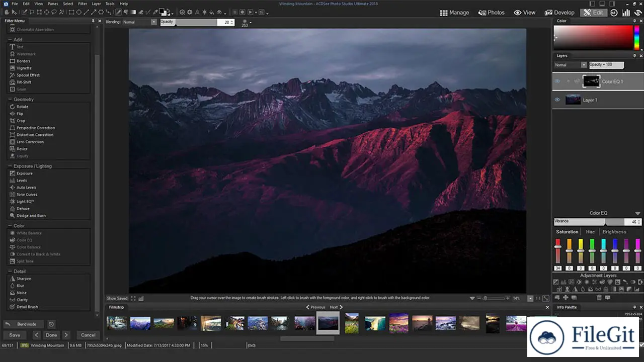This screenshot has width=644, height=362.
Task: Click the Blend mode button
Action: (x=24, y=324)
